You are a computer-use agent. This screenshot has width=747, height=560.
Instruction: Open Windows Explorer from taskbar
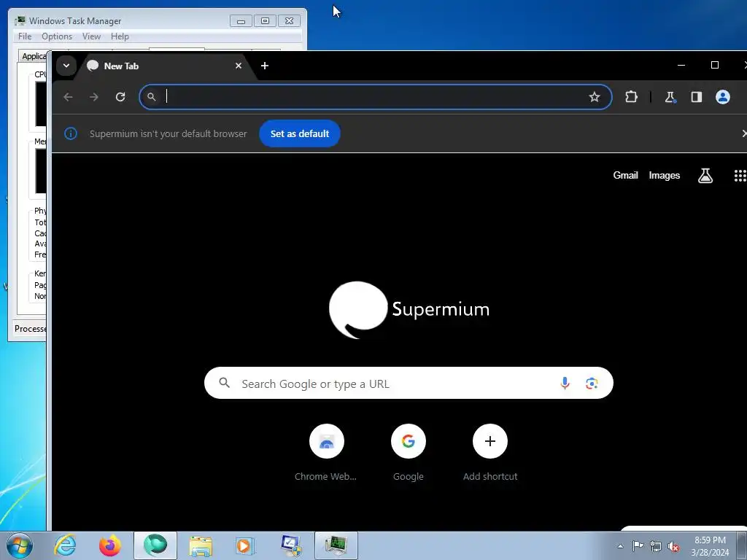pyautogui.click(x=201, y=545)
